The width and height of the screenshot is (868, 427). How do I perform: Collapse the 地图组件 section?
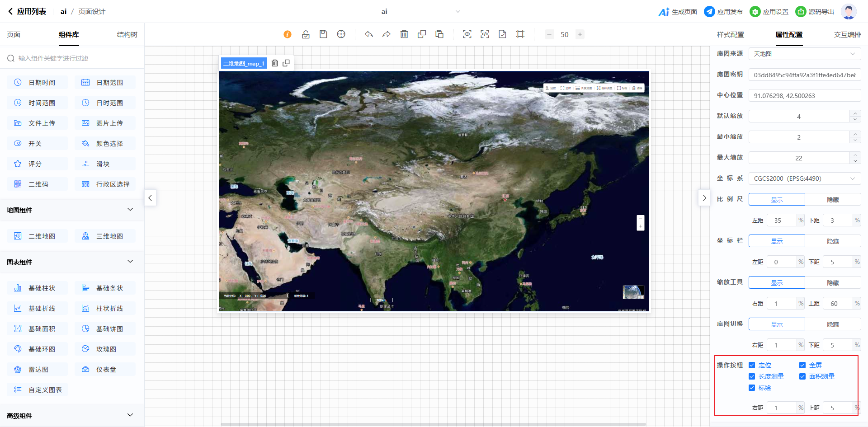[130, 210]
